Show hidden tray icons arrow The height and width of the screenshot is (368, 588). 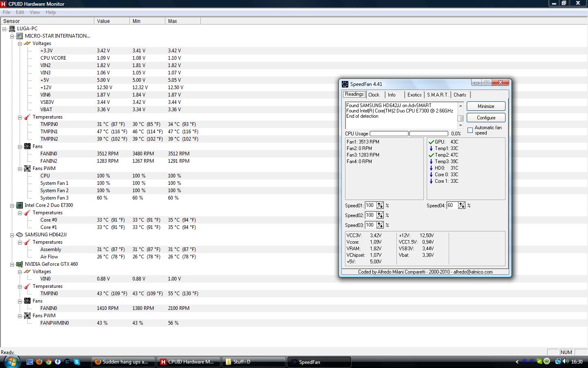517,362
